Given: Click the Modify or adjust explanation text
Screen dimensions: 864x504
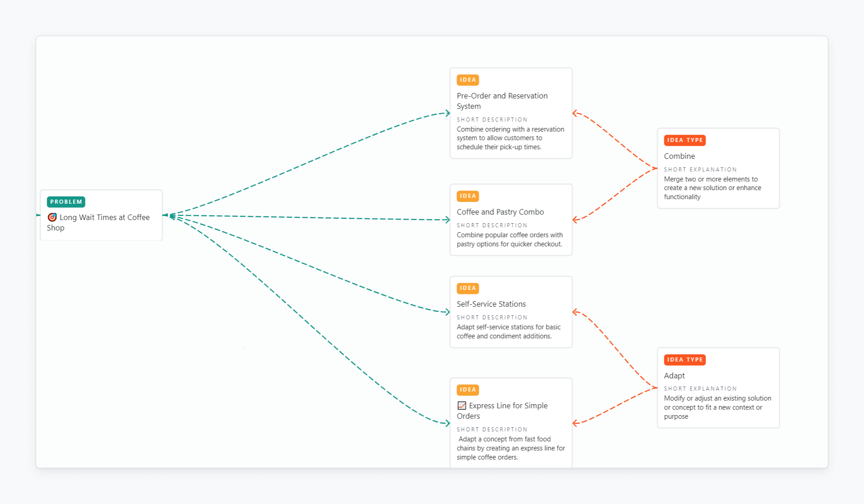Looking at the screenshot, I should point(717,407).
